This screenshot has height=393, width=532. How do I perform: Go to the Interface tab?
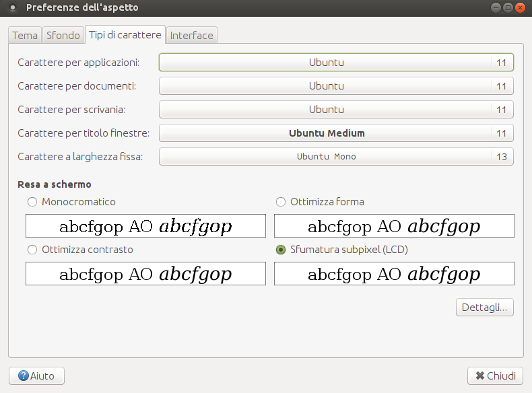coord(192,36)
